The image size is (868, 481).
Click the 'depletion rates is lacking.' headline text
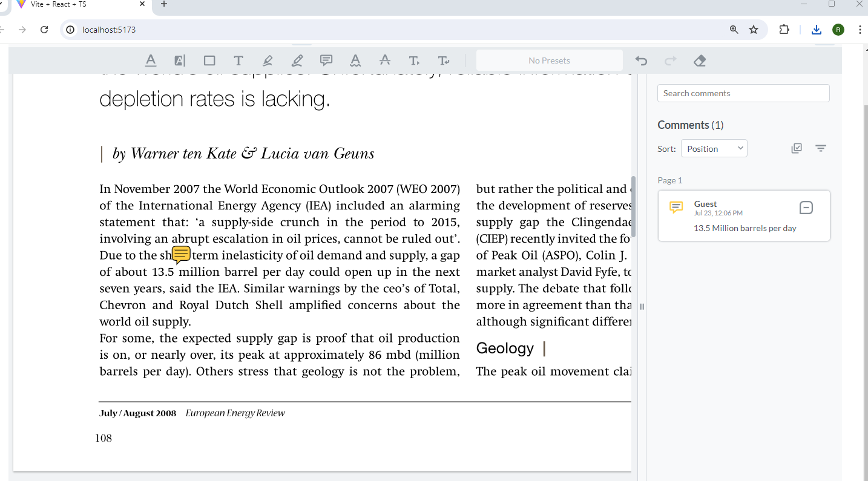point(215,99)
